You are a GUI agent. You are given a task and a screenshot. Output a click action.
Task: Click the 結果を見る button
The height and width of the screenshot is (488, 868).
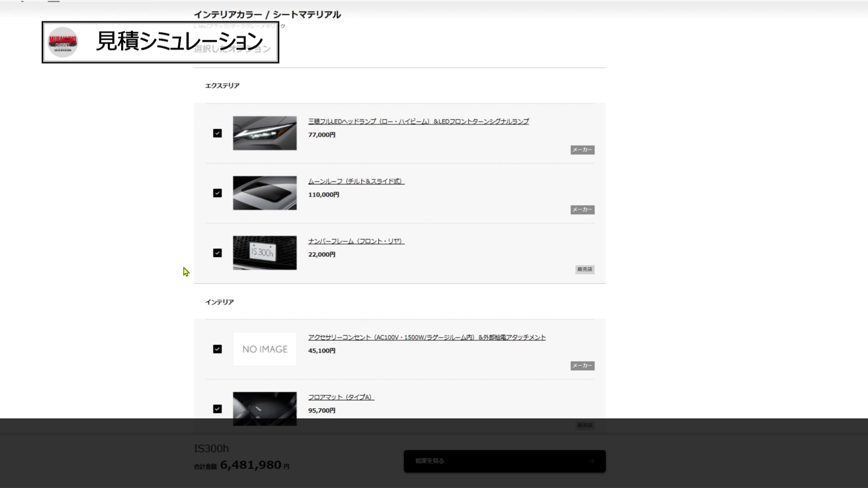click(x=505, y=461)
